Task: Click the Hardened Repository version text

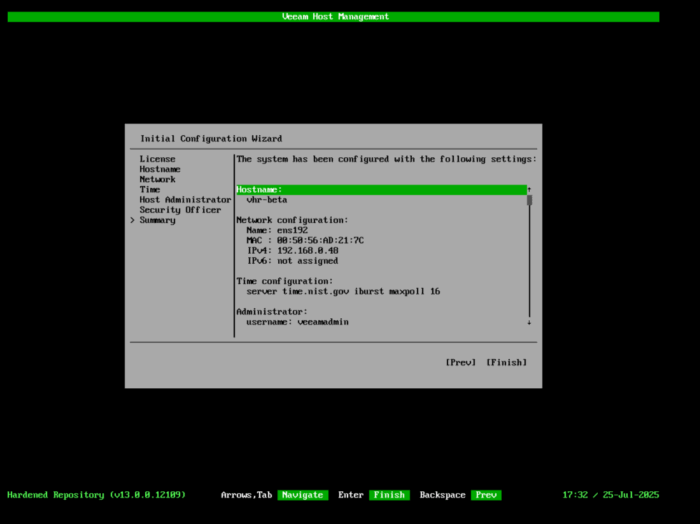Action: 96,495
